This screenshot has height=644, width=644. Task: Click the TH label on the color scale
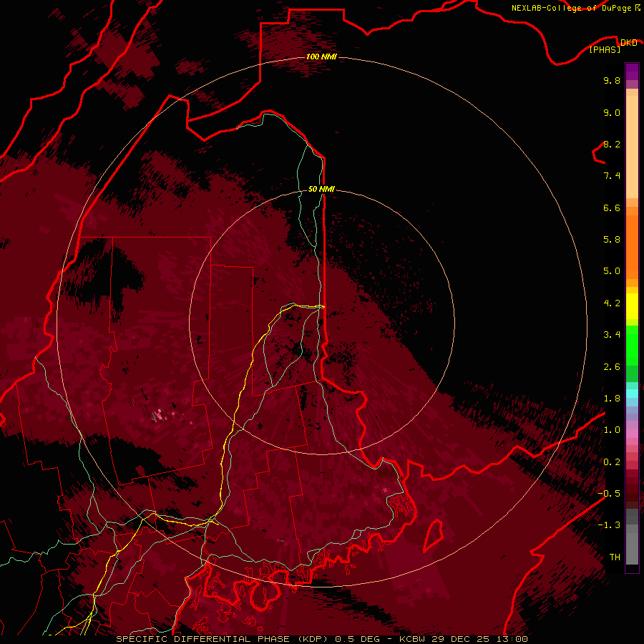tap(615, 557)
